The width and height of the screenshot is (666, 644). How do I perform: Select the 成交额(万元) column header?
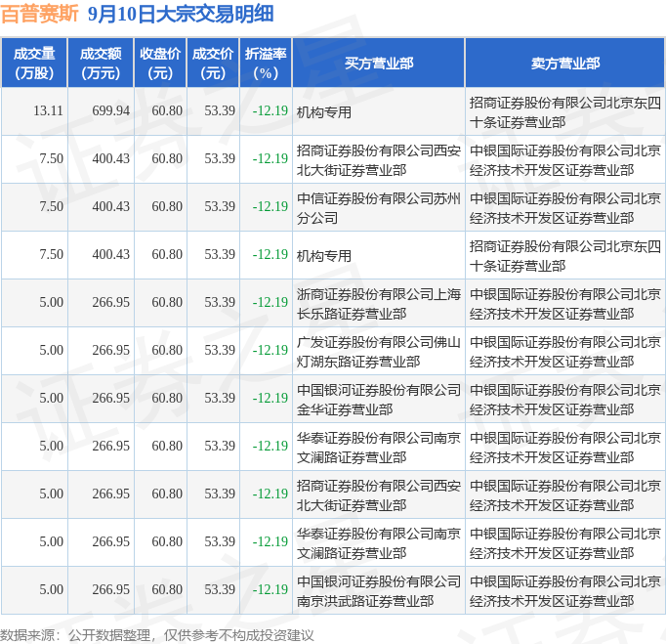pos(101,63)
